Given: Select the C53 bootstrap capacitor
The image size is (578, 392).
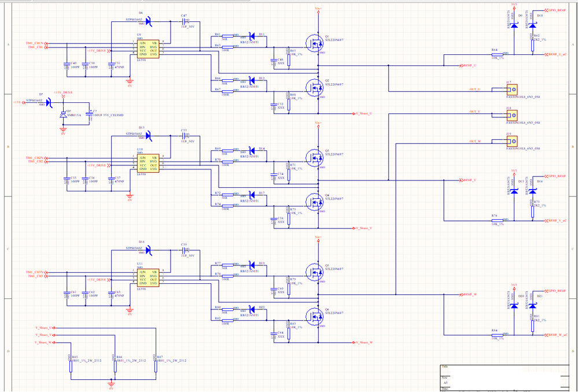Looking at the screenshot, I should [184, 136].
